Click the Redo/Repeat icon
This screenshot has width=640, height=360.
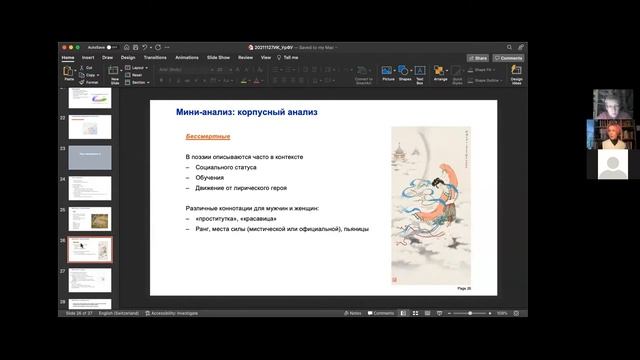pyautogui.click(x=158, y=47)
